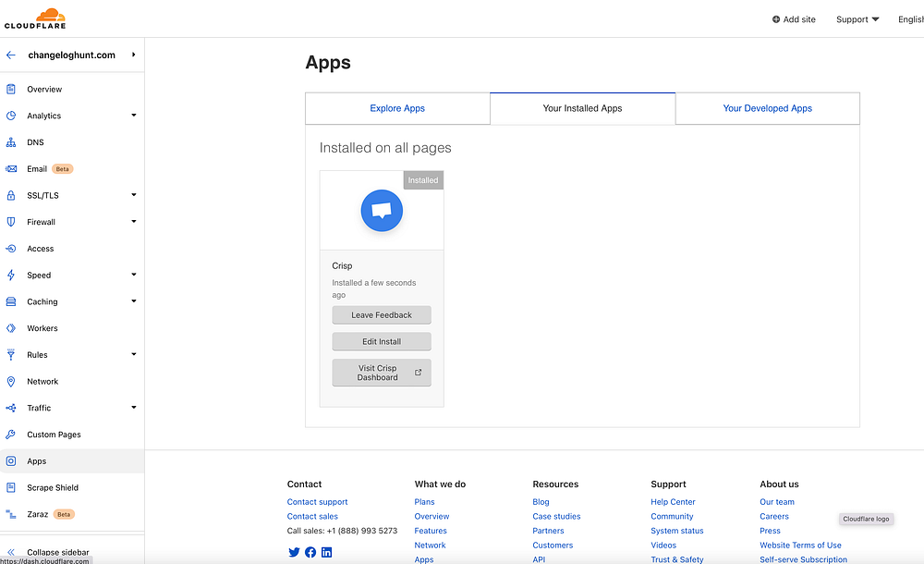Click the Overview sidebar icon
This screenshot has height=564, width=924.
(10, 89)
